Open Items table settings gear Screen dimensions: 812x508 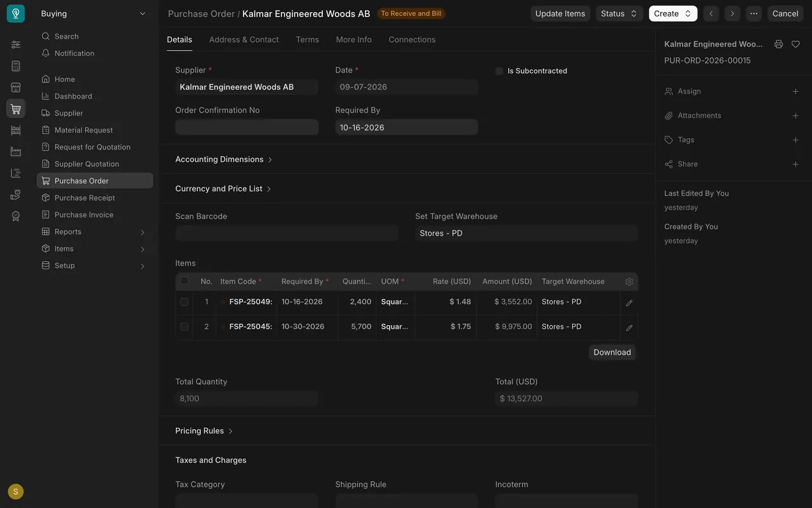point(629,281)
